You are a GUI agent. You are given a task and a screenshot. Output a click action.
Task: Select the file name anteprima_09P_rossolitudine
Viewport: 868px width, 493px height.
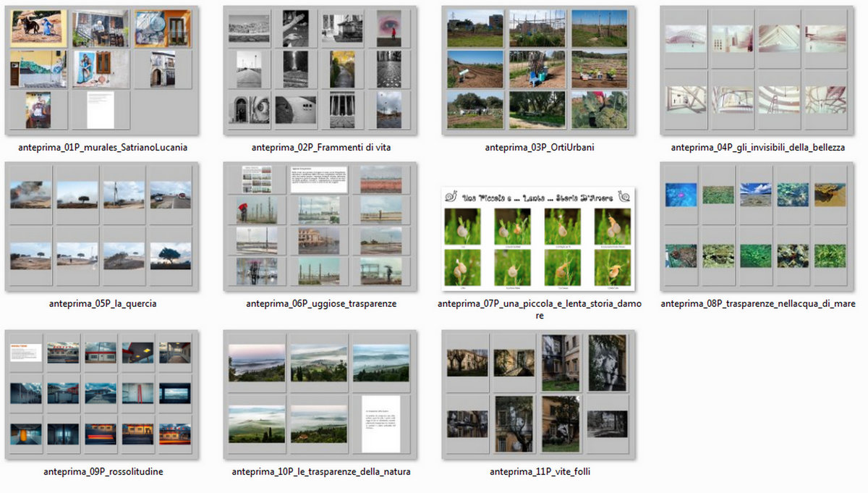[x=103, y=472]
